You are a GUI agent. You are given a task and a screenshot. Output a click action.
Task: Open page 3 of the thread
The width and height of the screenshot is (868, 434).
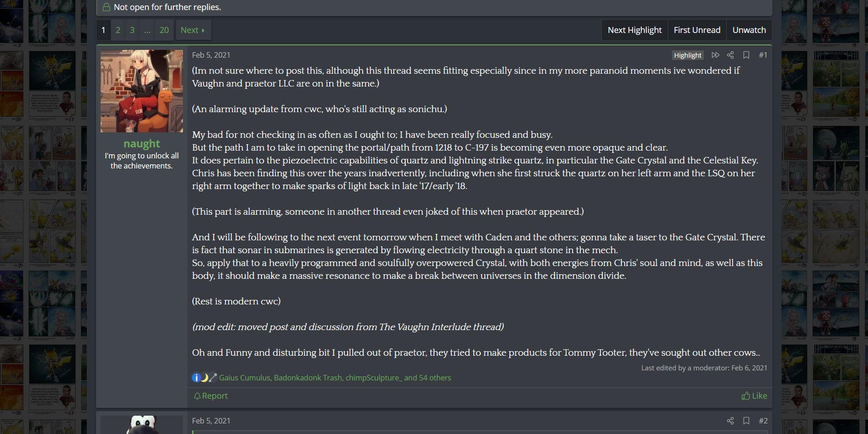tap(132, 30)
